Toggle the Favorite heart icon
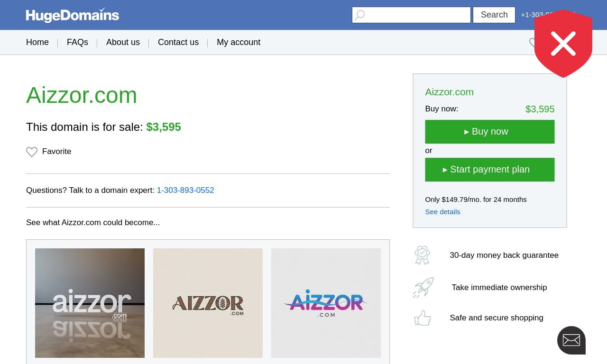 click(32, 152)
